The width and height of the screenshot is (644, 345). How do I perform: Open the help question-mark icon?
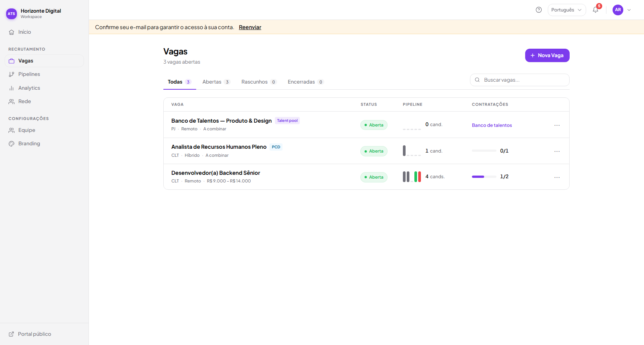pos(539,10)
